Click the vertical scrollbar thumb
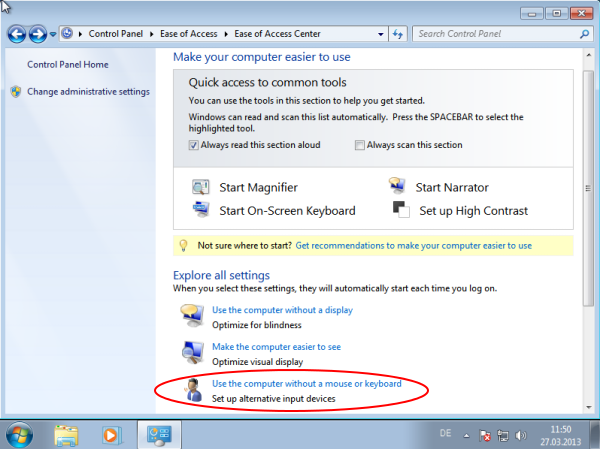The height and width of the screenshot is (449, 600). click(588, 188)
